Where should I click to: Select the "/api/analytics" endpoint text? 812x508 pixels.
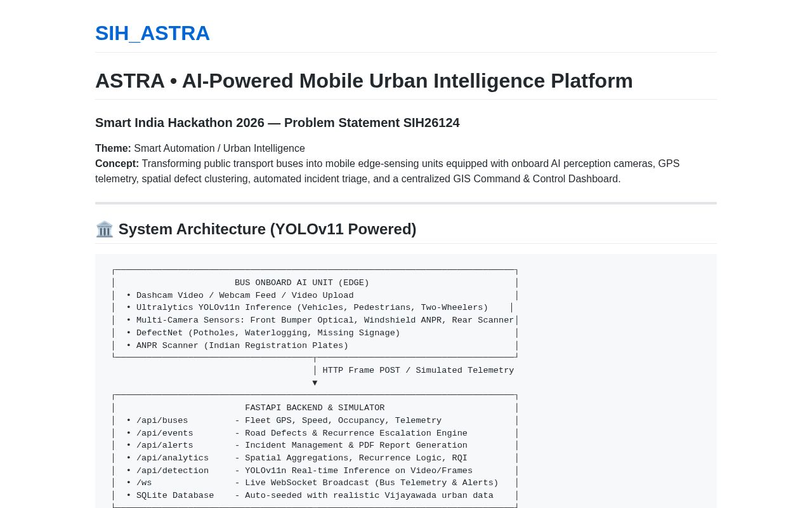pyautogui.click(x=173, y=458)
